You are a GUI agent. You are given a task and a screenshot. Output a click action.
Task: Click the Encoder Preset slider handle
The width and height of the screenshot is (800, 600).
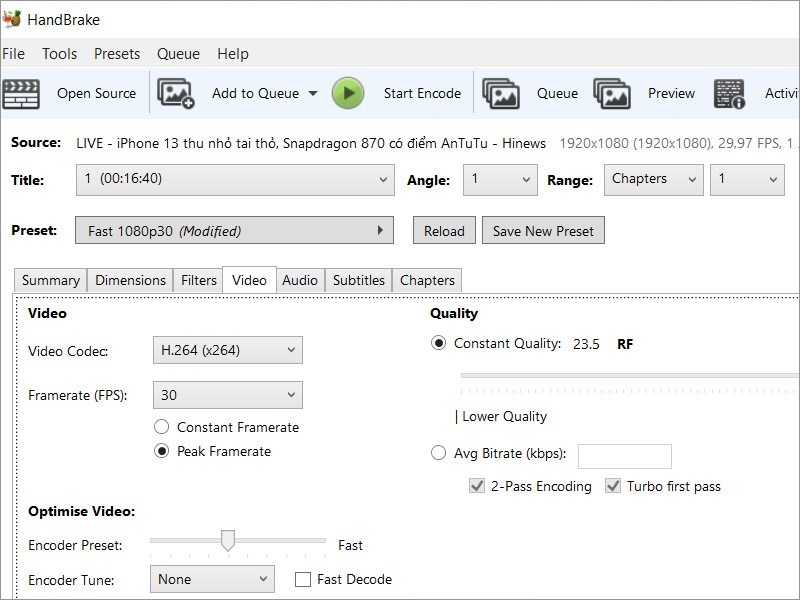228,540
